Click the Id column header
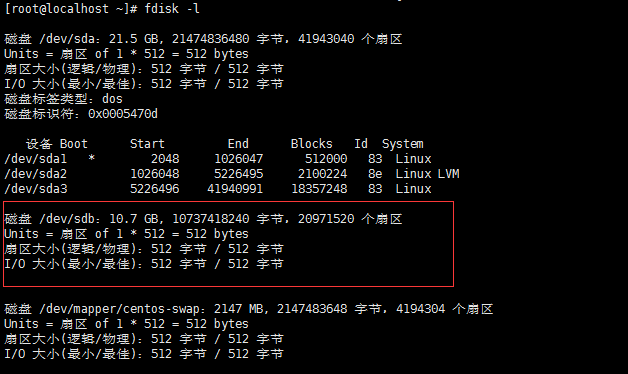The image size is (628, 374). (361, 144)
